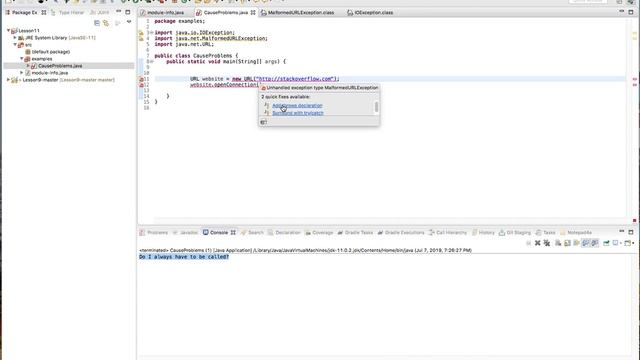Open the History view tab

[483, 233]
